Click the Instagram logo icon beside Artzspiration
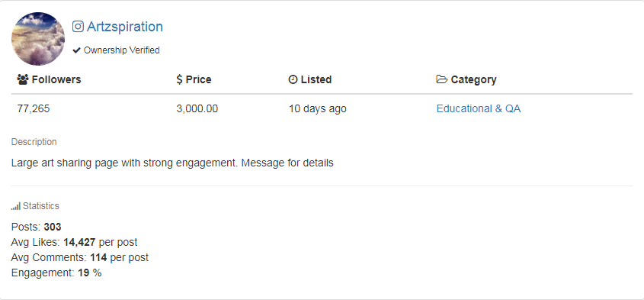Screen dimensions: 644x300 click(78, 27)
